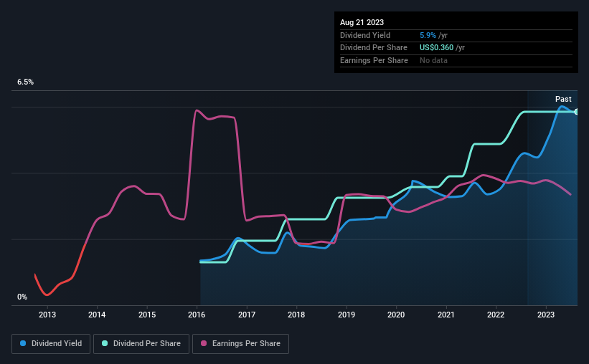Toggle the Earnings Per Share legend button
The width and height of the screenshot is (589, 364).
pyautogui.click(x=240, y=344)
